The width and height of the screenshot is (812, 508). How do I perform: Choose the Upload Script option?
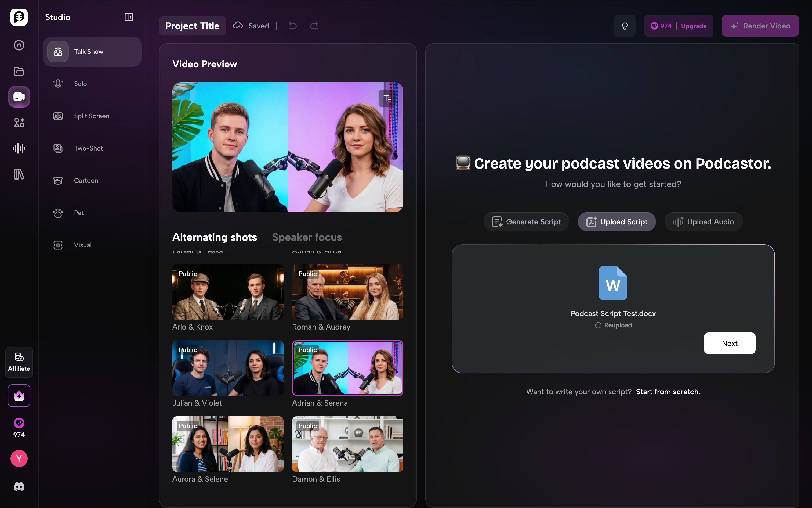617,222
